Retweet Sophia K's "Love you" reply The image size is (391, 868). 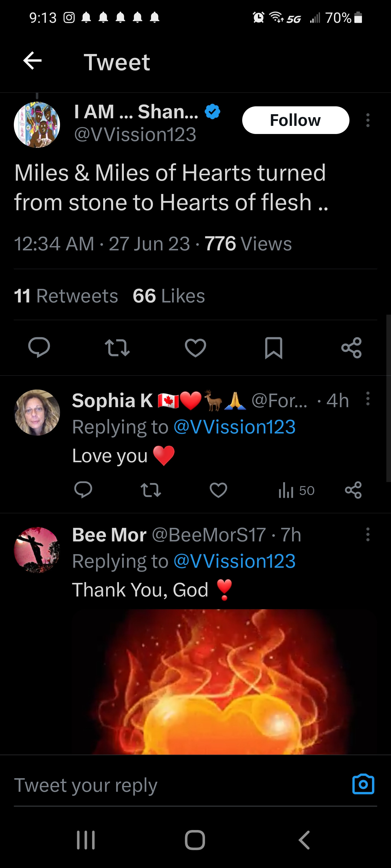point(151,490)
